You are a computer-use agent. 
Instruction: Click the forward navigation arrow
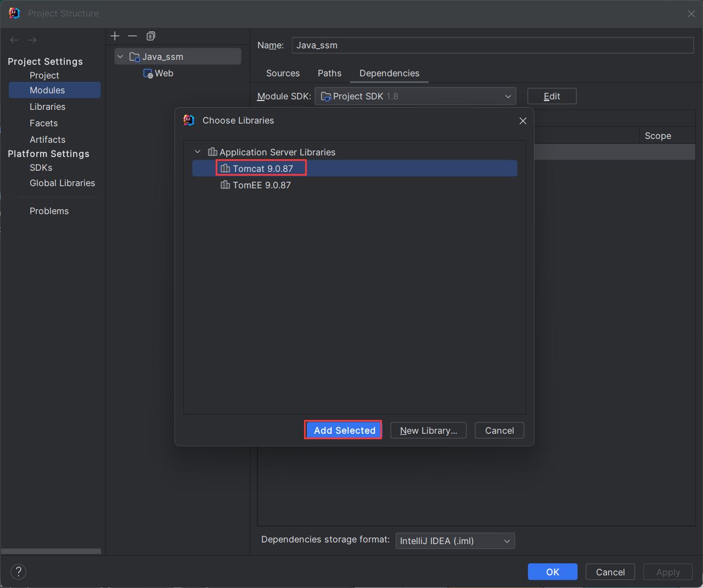(x=32, y=40)
